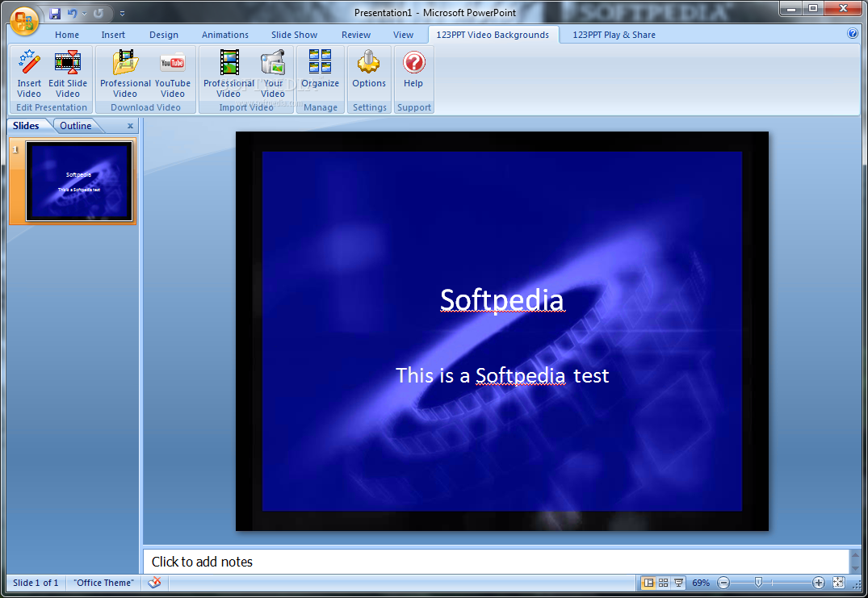
Task: Click spell check status bar icon
Action: coord(154,582)
